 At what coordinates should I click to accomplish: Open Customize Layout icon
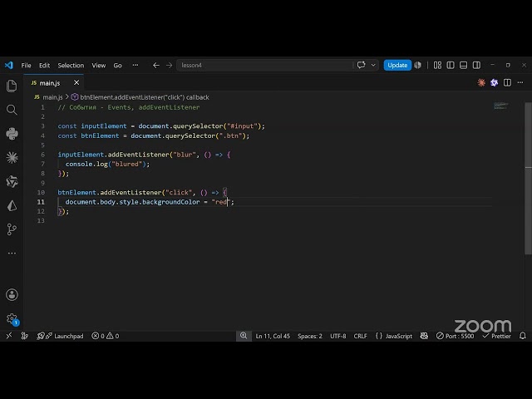438,65
